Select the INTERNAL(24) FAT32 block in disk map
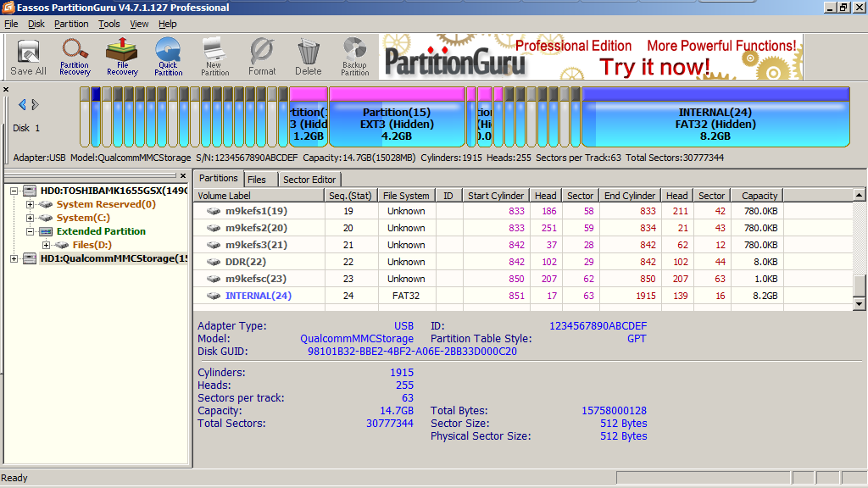The image size is (868, 488). pyautogui.click(x=715, y=117)
